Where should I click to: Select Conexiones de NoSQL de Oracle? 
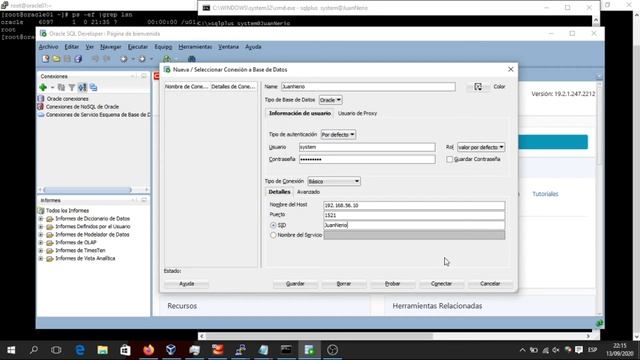tap(82, 107)
